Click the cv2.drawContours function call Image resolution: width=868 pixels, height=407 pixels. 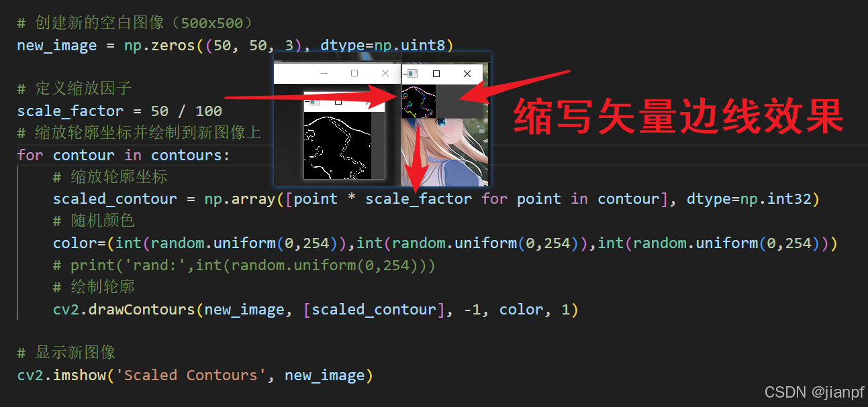(316, 309)
